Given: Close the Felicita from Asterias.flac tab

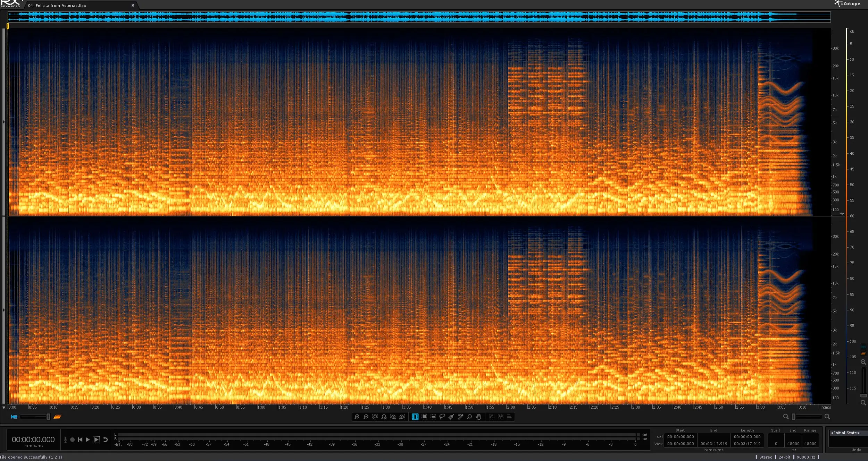Looking at the screenshot, I should pos(133,6).
